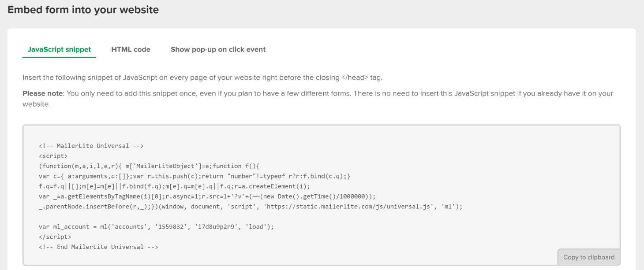Click the 'Insert the following snippet' instruction text

(x=202, y=78)
